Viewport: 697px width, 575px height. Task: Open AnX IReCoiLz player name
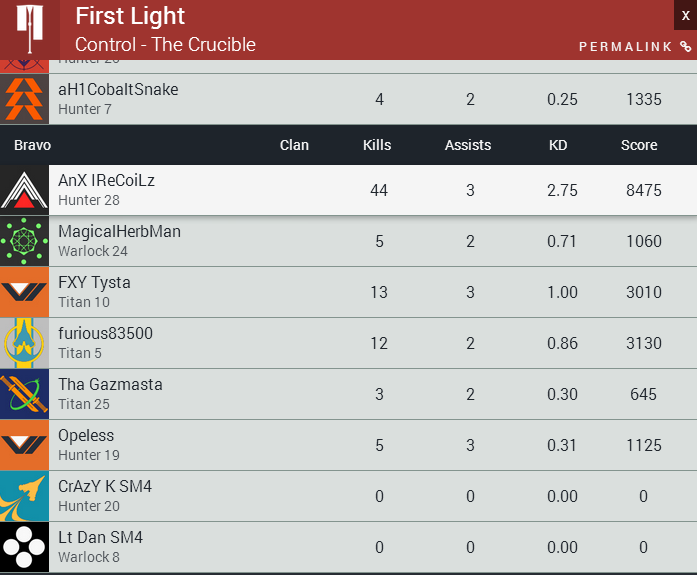106,180
